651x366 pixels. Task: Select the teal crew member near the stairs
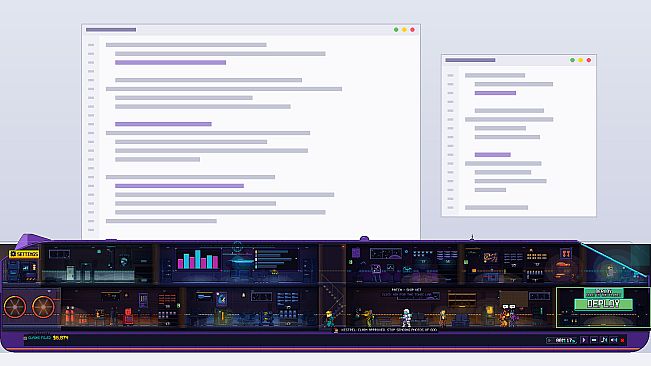[329, 319]
